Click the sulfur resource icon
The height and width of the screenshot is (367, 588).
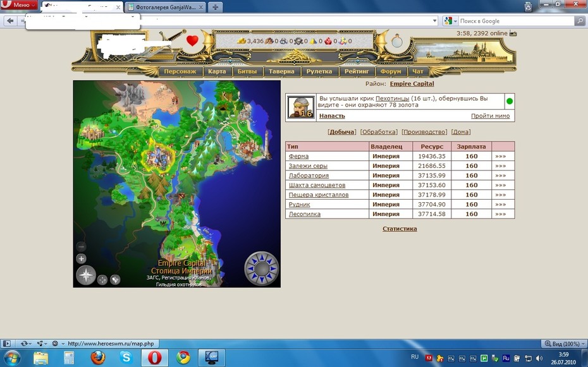[x=313, y=41]
